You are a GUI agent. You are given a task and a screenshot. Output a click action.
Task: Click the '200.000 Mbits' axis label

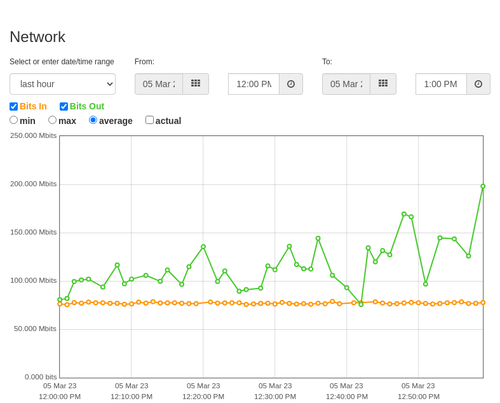[33, 184]
